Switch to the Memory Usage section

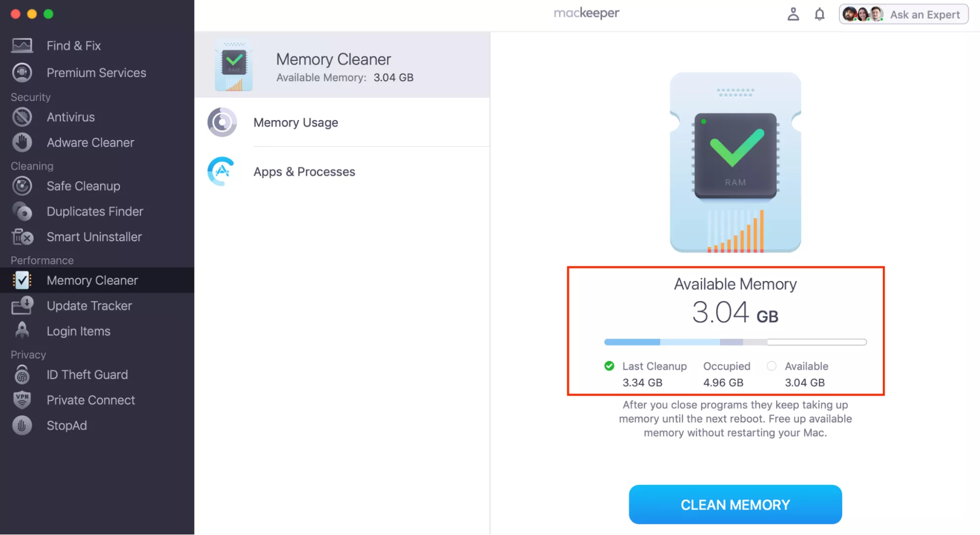(296, 123)
